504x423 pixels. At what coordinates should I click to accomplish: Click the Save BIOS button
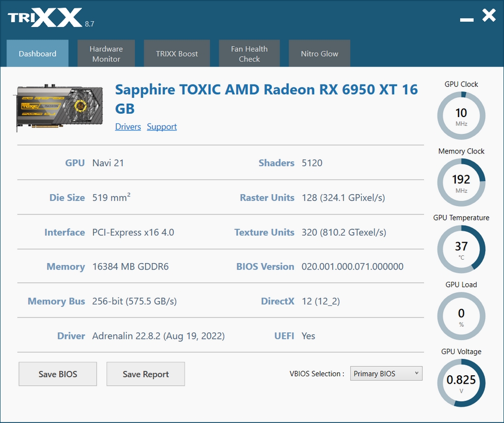pos(58,374)
